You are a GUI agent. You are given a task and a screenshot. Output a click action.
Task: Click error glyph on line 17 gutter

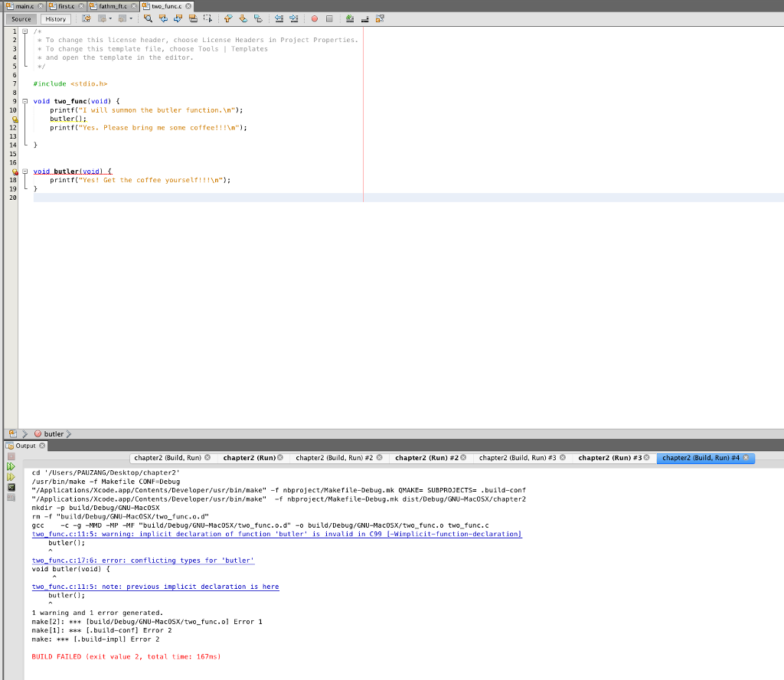pyautogui.click(x=15, y=172)
